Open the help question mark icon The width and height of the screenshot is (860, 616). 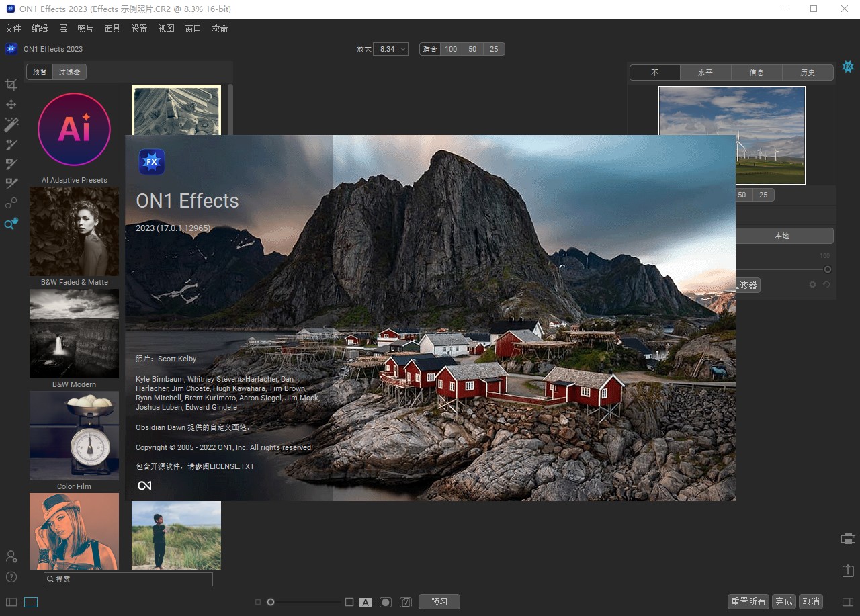coord(11,577)
